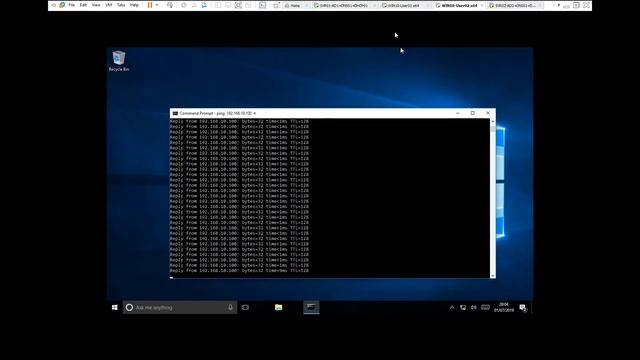Open the snapshot manager icon
The height and width of the screenshot is (360, 640).
pyautogui.click(x=204, y=5)
